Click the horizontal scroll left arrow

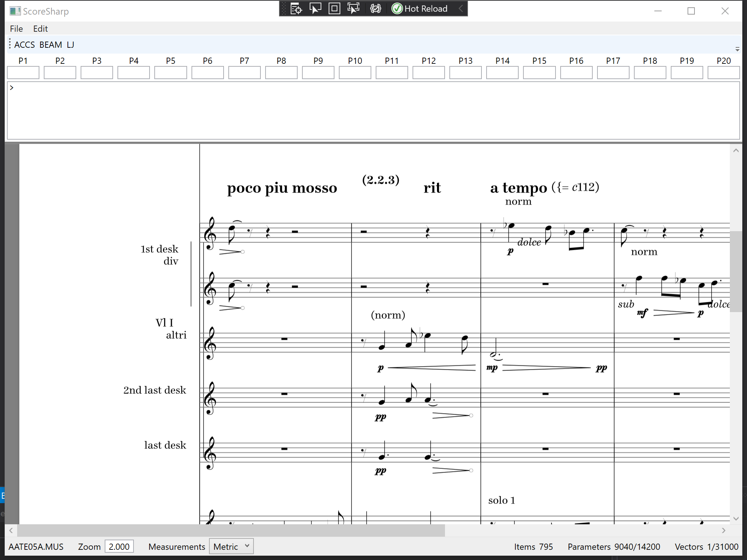[x=11, y=530]
